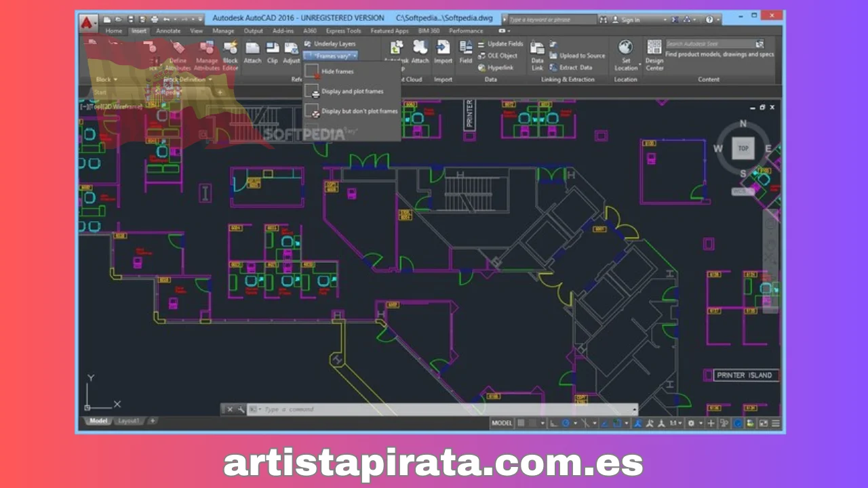Viewport: 868px width, 488px height.
Task: Add a new layout with plus tab
Action: coord(153,421)
